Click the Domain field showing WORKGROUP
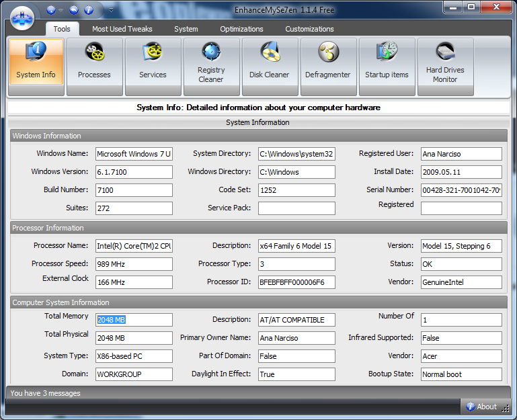517x420 pixels. click(134, 374)
